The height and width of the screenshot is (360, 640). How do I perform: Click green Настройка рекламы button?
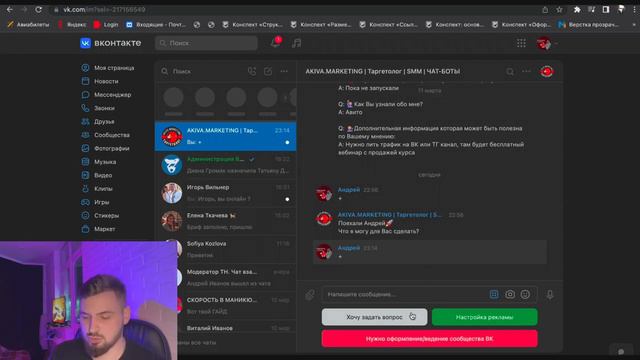click(x=484, y=317)
